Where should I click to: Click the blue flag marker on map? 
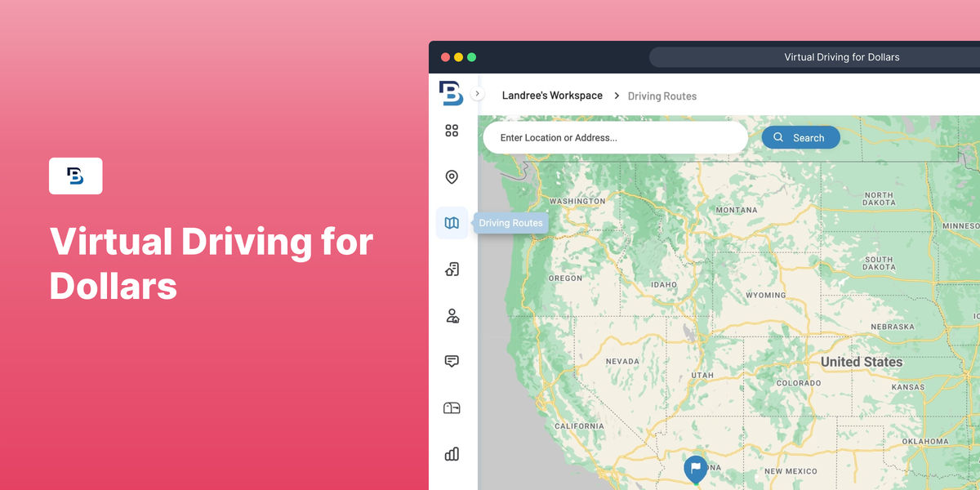tap(695, 469)
